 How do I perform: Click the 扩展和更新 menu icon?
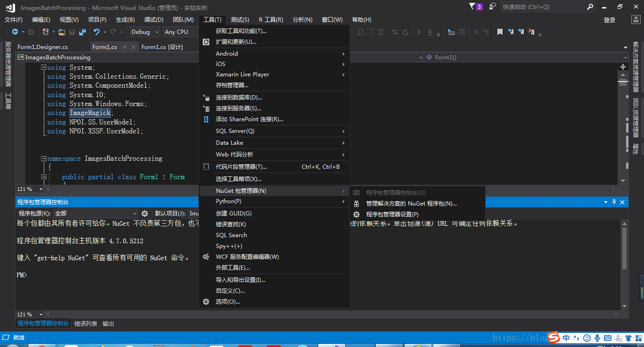click(x=206, y=42)
